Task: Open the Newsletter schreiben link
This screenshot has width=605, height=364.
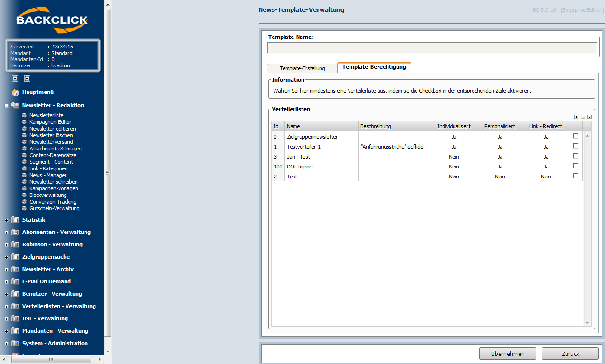Action: point(53,182)
